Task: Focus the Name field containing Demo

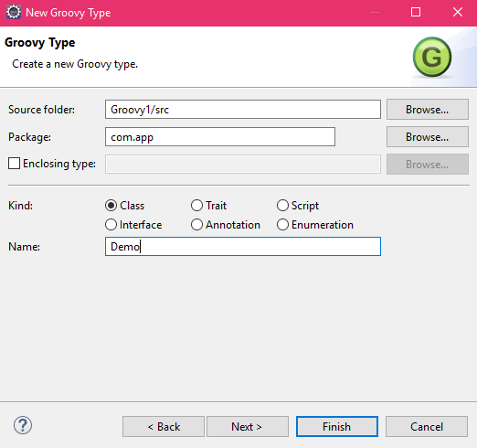Action: (243, 246)
